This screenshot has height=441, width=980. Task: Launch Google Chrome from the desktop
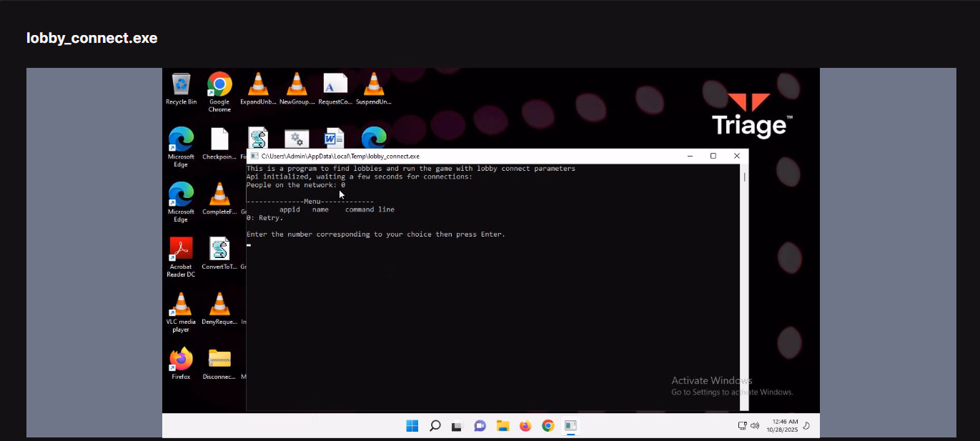pyautogui.click(x=219, y=85)
